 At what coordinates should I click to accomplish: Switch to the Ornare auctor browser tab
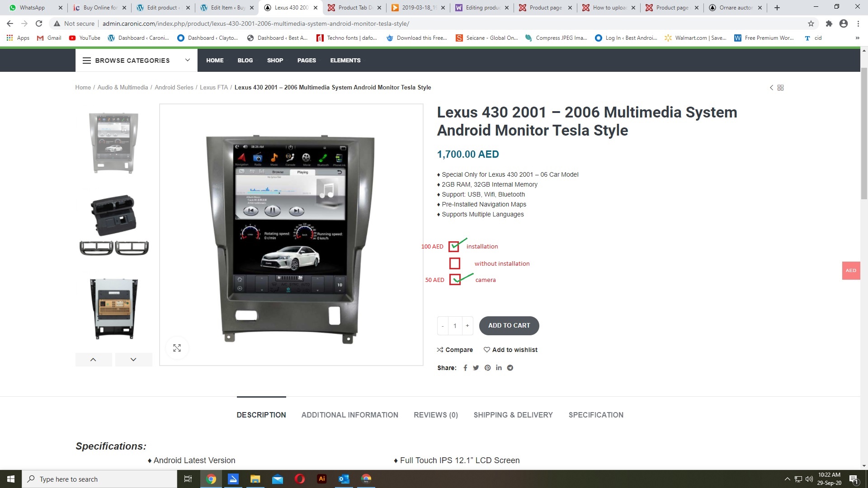[735, 8]
